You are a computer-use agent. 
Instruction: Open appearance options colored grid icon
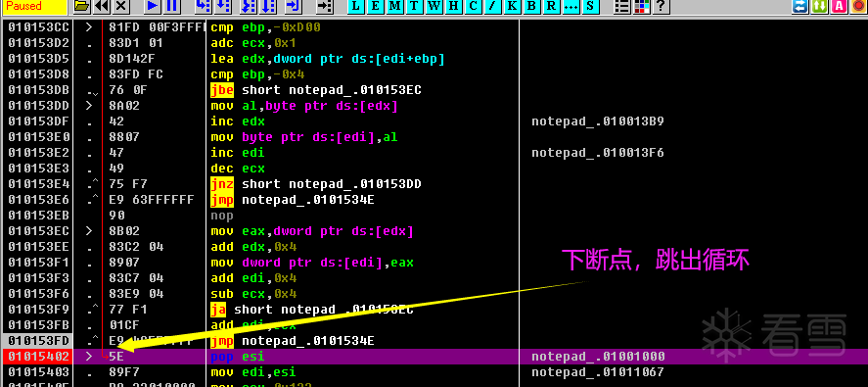click(x=642, y=7)
